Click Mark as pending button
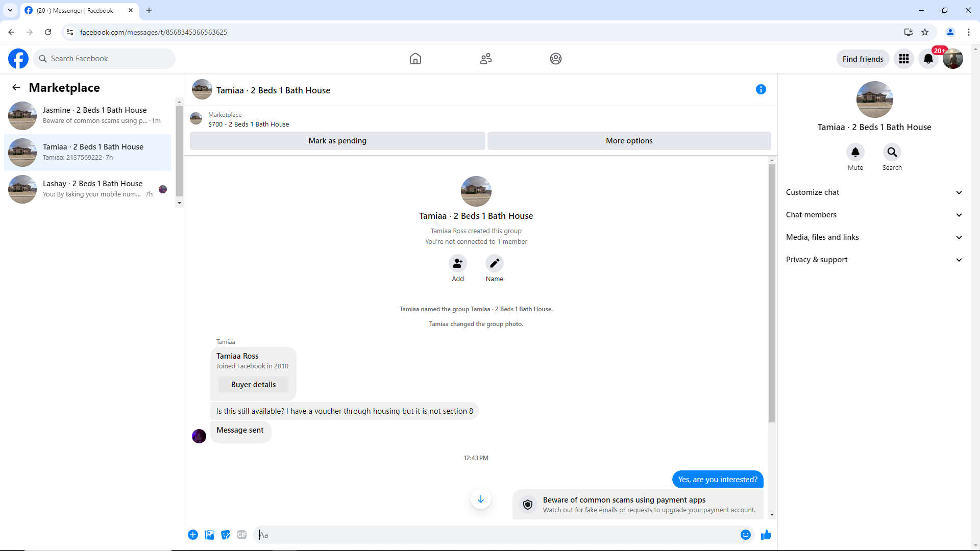Image resolution: width=980 pixels, height=551 pixels. point(337,141)
